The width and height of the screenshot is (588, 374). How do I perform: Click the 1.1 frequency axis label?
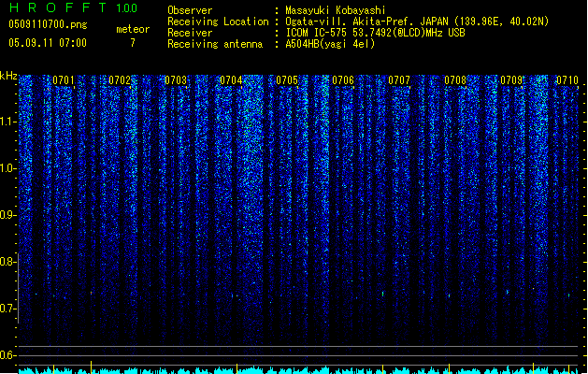click(x=7, y=122)
